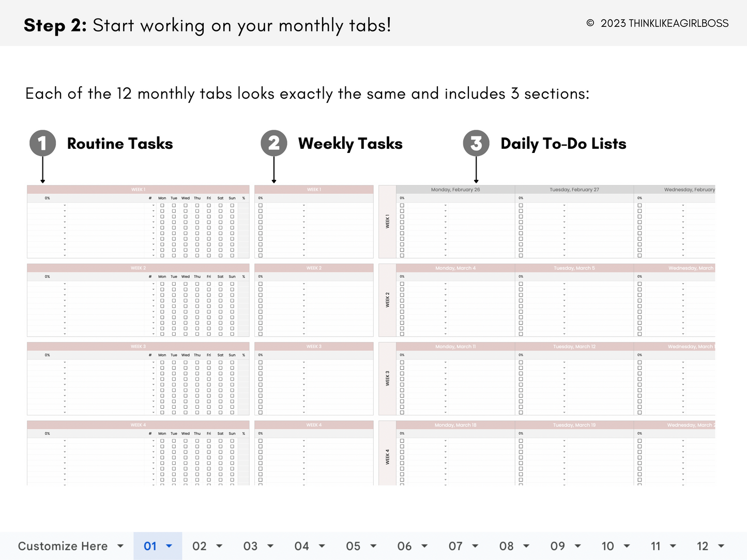Open the "Customize Here" tab
Viewport: 747px width, 560px height.
(63, 546)
